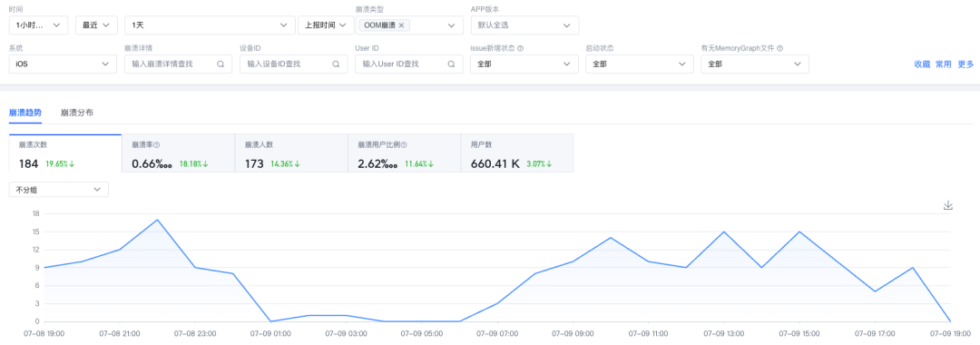This screenshot has height=345, width=980.
Task: Open help icon next to 有无MemoryGraph文件
Action: pyautogui.click(x=780, y=48)
